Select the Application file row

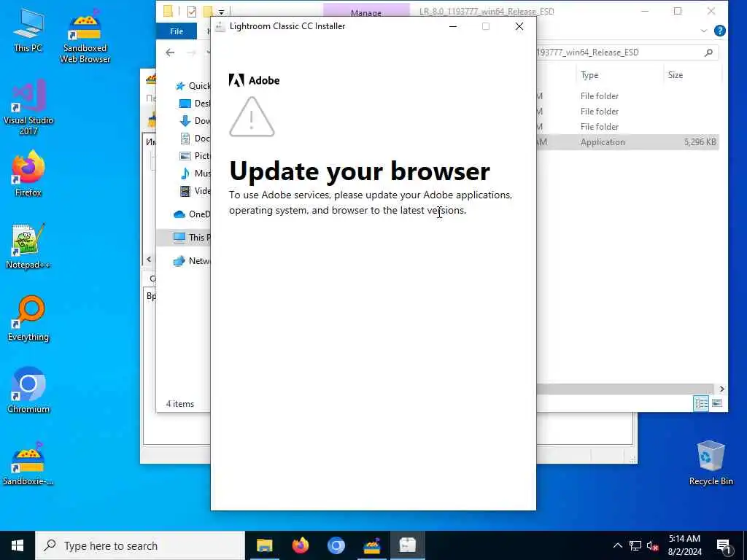click(627, 142)
